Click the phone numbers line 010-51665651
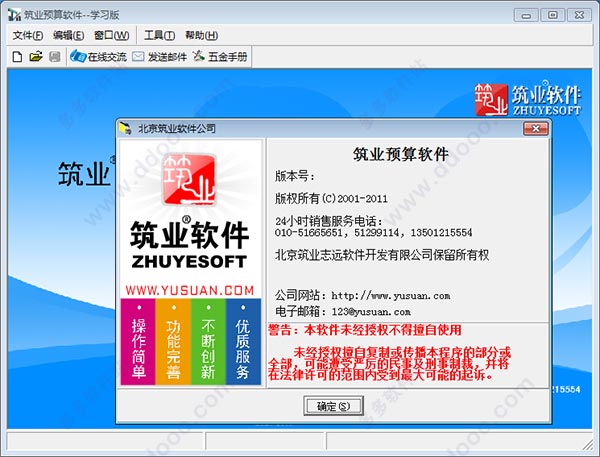This screenshot has width=600, height=457. (x=373, y=232)
